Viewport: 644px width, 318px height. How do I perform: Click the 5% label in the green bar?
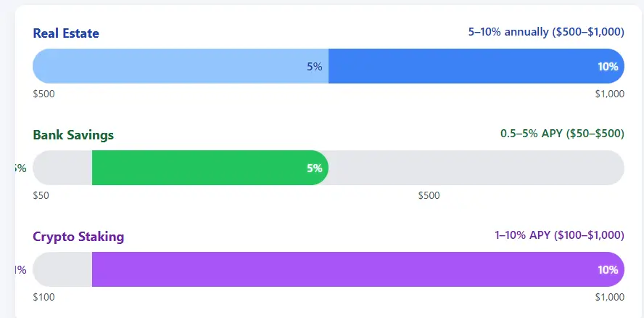click(x=314, y=168)
